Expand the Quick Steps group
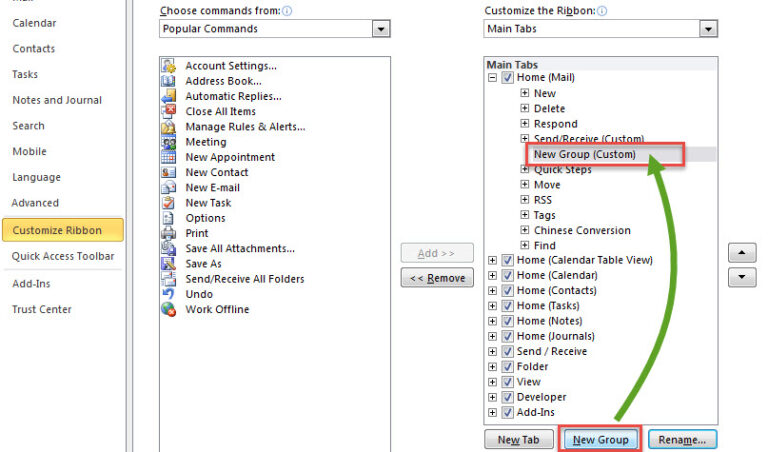 [x=525, y=170]
